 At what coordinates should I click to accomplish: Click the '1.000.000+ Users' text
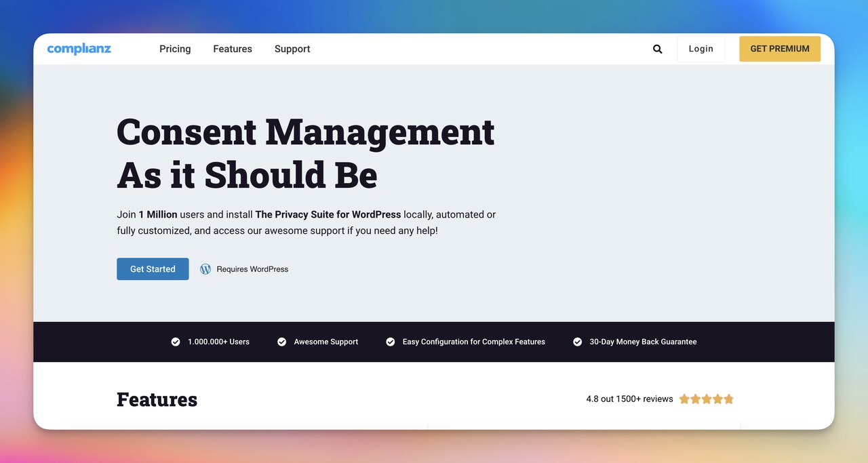tap(219, 342)
